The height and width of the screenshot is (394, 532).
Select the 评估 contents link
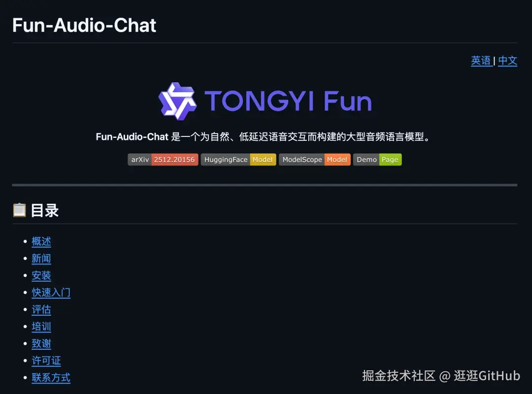click(x=41, y=309)
